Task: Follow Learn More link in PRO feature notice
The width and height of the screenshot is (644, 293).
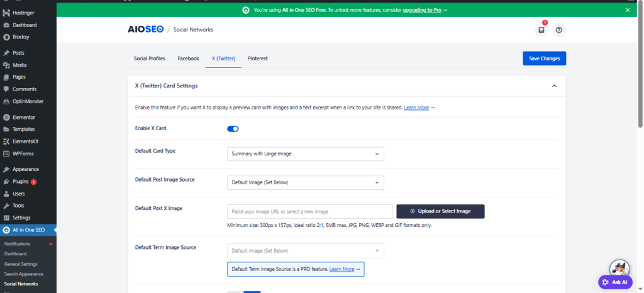Action: pos(341,269)
